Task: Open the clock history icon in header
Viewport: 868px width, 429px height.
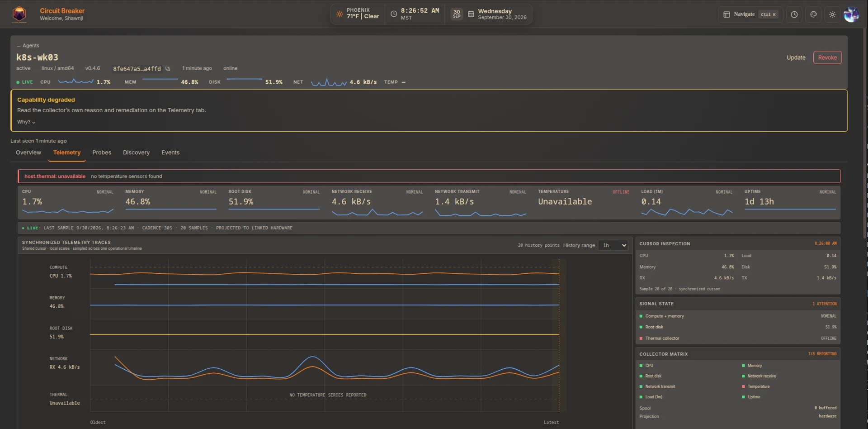Action: pyautogui.click(x=794, y=14)
